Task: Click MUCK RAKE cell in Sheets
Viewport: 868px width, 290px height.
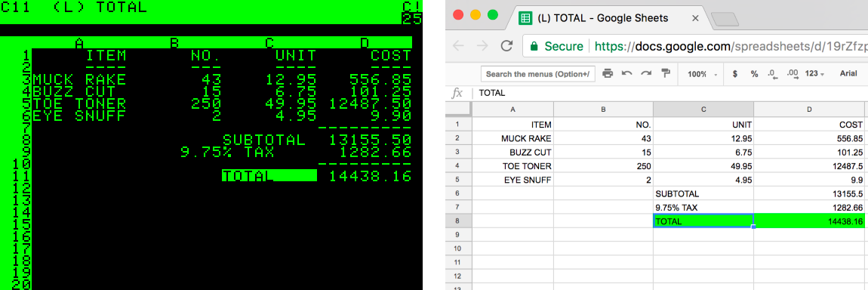Action: (x=512, y=139)
